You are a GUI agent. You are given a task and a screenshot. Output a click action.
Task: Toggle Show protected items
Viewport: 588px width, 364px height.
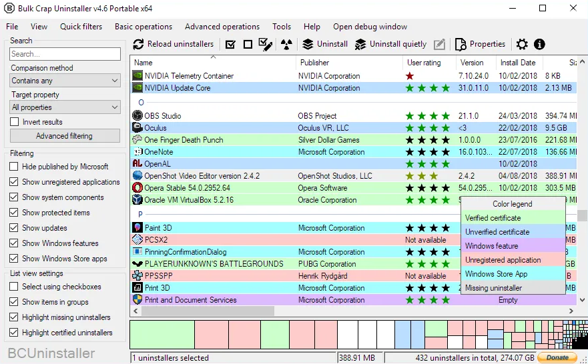point(14,213)
